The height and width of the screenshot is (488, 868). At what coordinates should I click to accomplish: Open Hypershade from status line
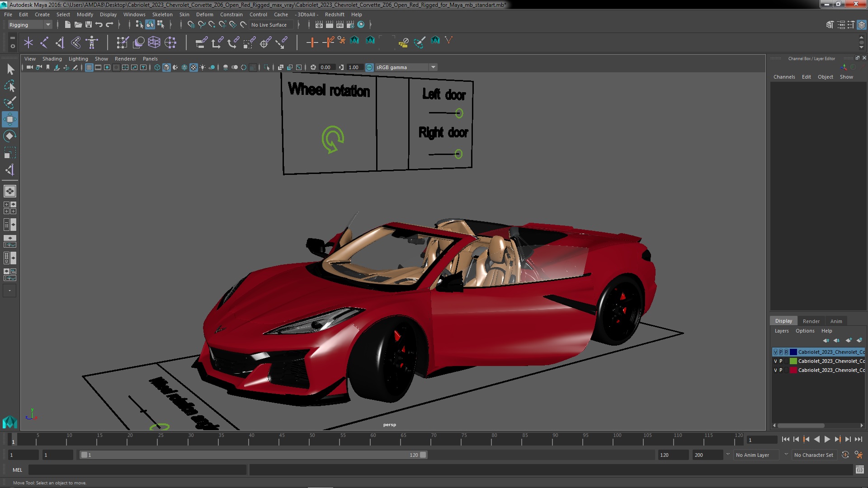361,24
